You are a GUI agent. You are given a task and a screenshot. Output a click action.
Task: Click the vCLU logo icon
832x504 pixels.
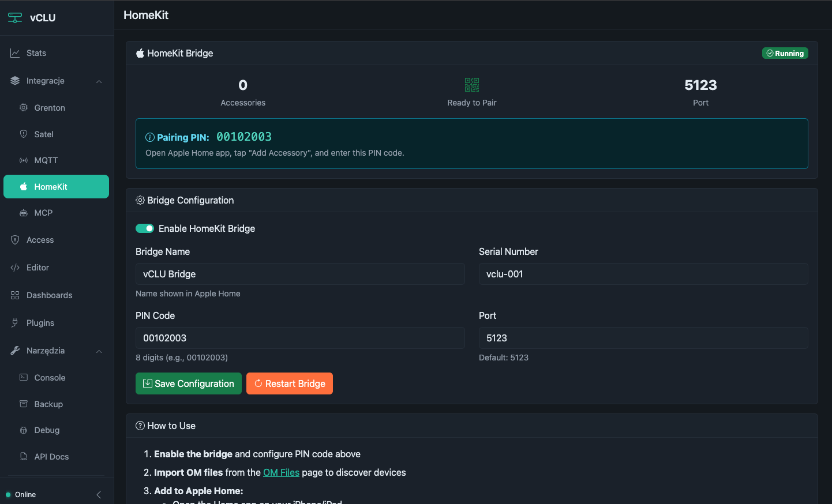pyautogui.click(x=15, y=18)
